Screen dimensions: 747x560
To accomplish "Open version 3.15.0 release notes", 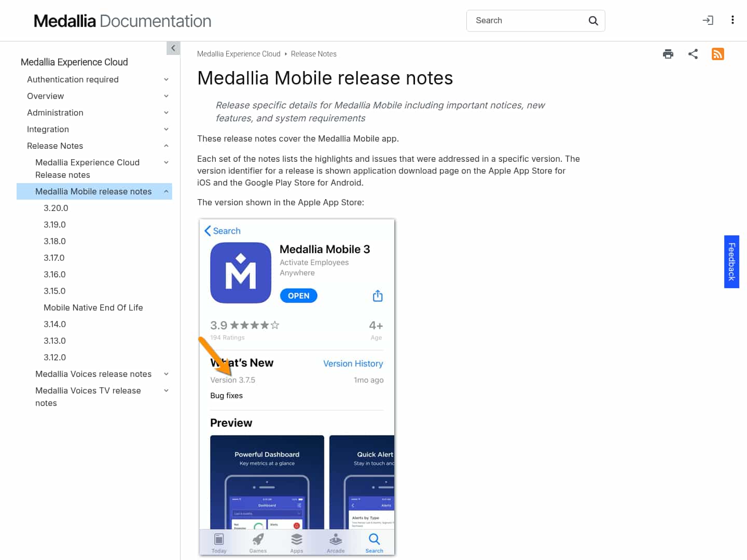I will pos(55,291).
